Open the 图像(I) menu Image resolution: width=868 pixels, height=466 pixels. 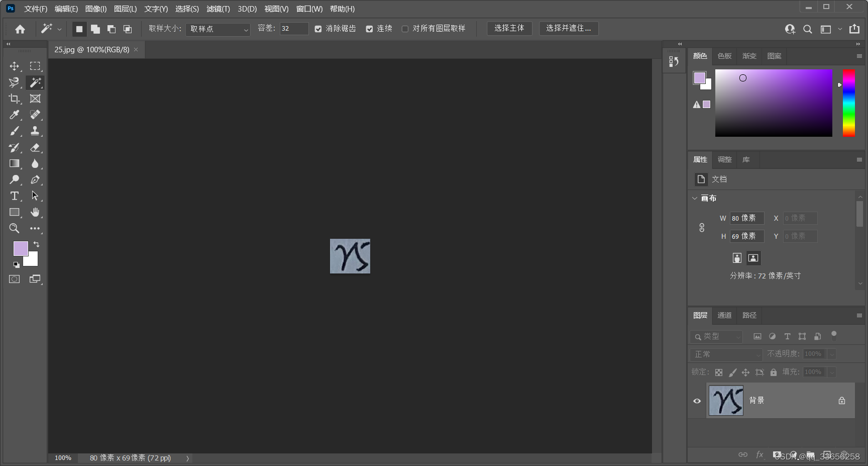pos(96,9)
